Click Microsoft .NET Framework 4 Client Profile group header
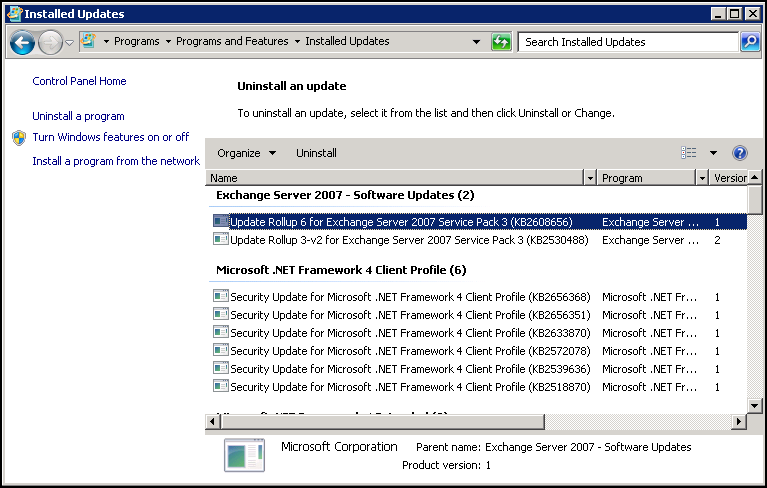The width and height of the screenshot is (767, 488). 341,270
